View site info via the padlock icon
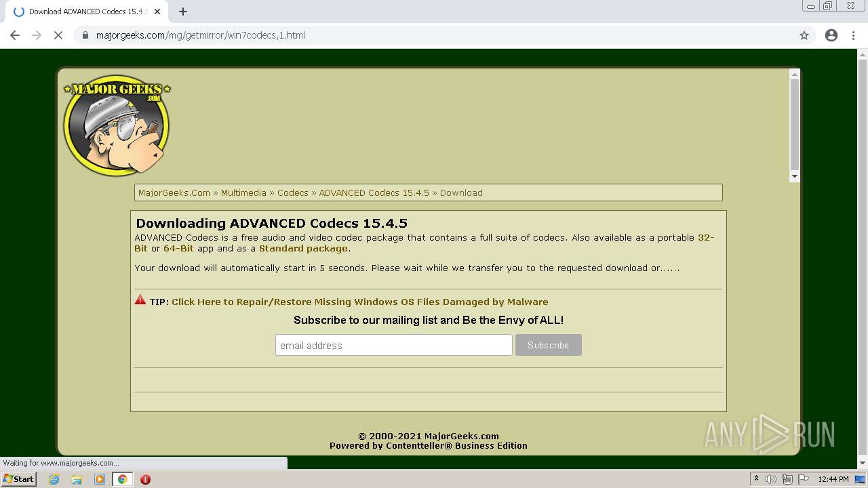 85,35
